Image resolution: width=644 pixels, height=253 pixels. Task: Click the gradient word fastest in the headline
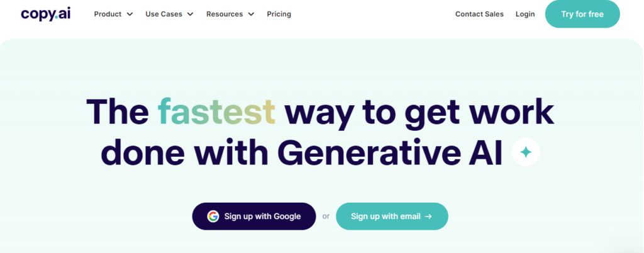coord(216,112)
